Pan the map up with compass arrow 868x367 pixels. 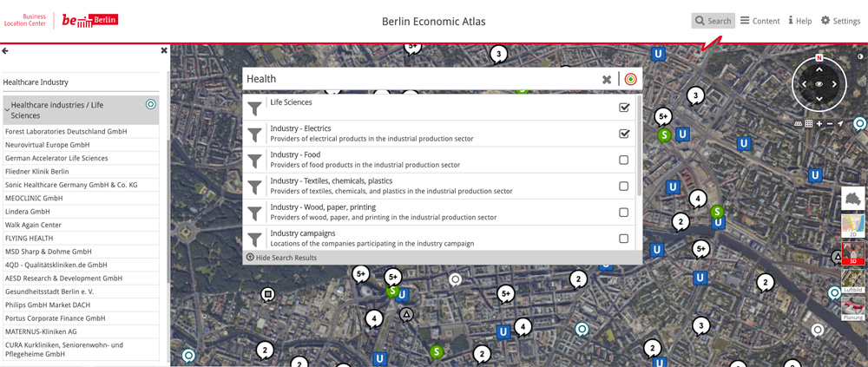pyautogui.click(x=819, y=69)
